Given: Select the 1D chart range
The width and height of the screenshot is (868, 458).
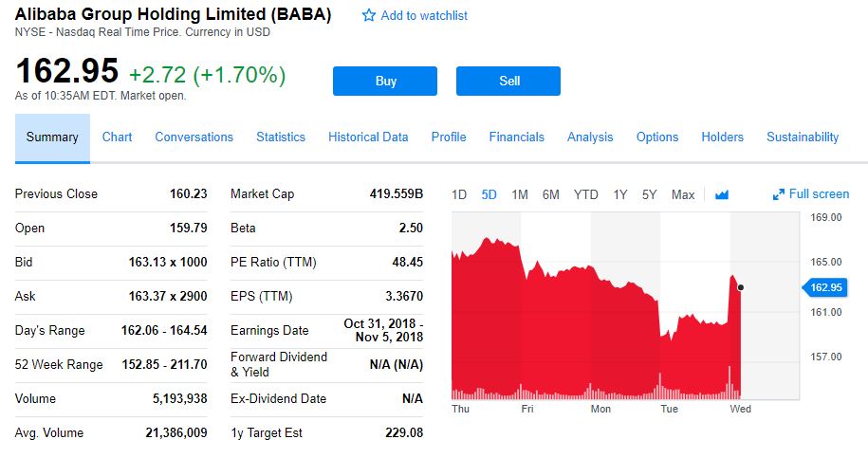Looking at the screenshot, I should pyautogui.click(x=459, y=194).
